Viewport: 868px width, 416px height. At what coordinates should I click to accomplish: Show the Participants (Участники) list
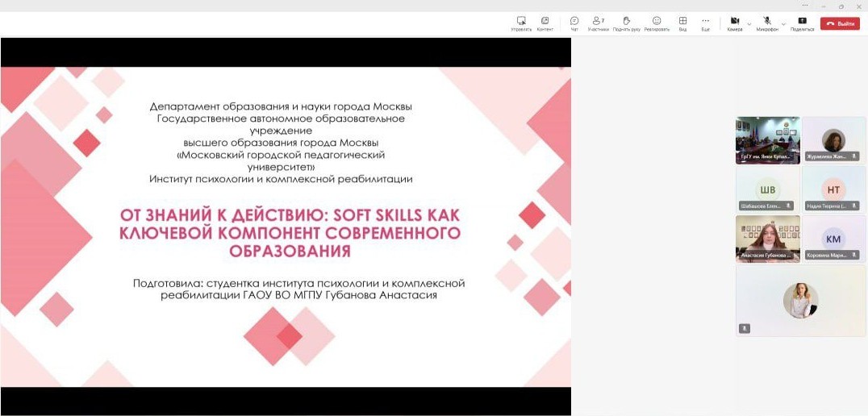[598, 23]
